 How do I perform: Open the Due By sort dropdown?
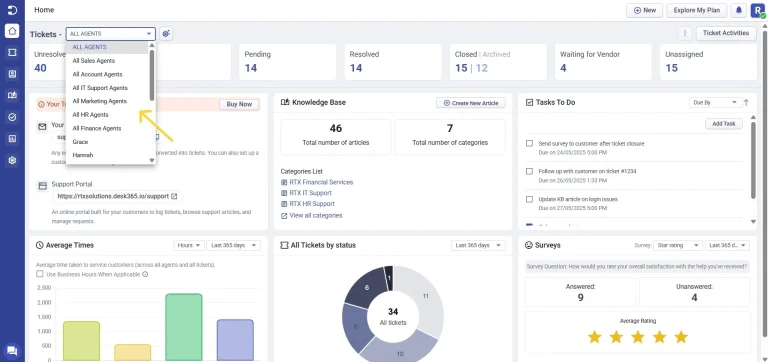coord(715,102)
